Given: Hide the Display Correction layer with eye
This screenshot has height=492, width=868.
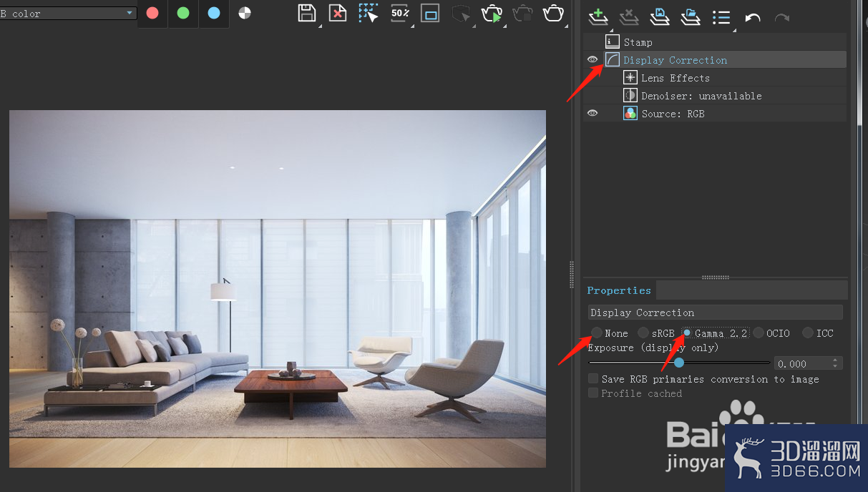Looking at the screenshot, I should click(593, 60).
